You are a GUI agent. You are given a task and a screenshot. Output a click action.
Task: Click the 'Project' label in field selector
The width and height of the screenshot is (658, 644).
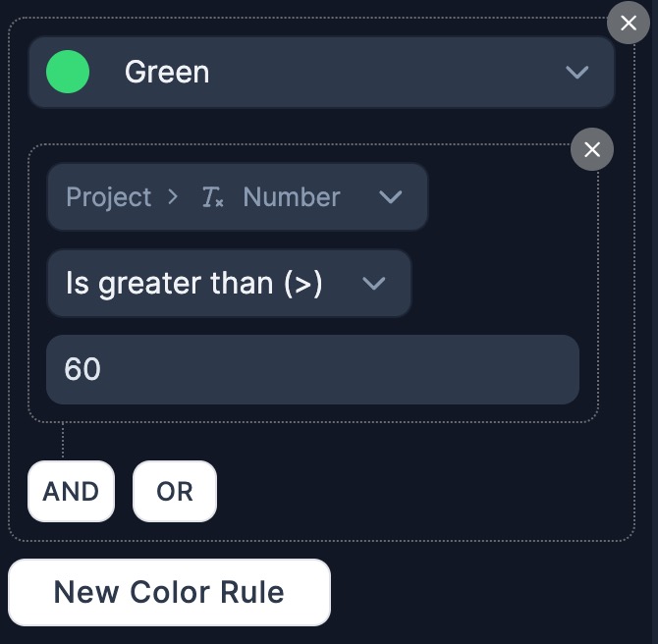pyautogui.click(x=108, y=197)
